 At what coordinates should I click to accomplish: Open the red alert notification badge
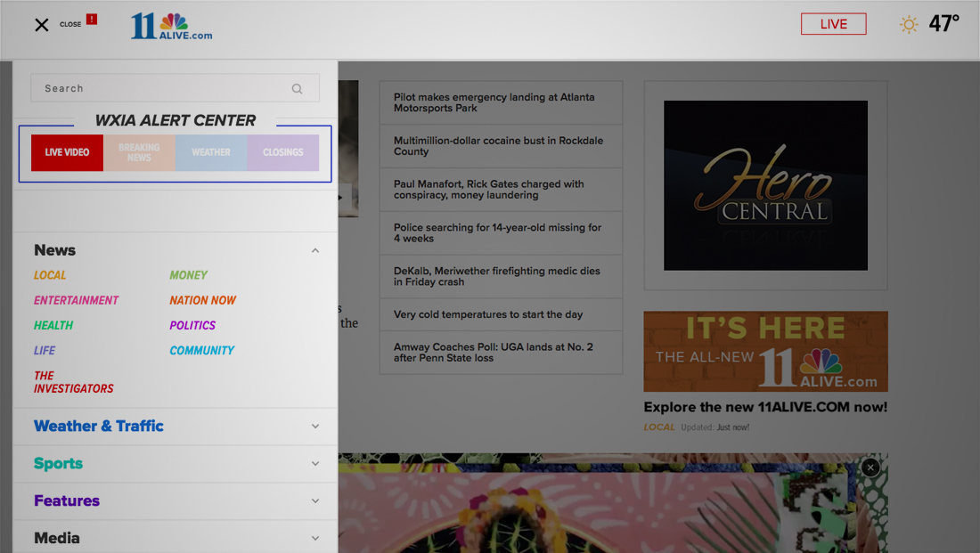[92, 20]
